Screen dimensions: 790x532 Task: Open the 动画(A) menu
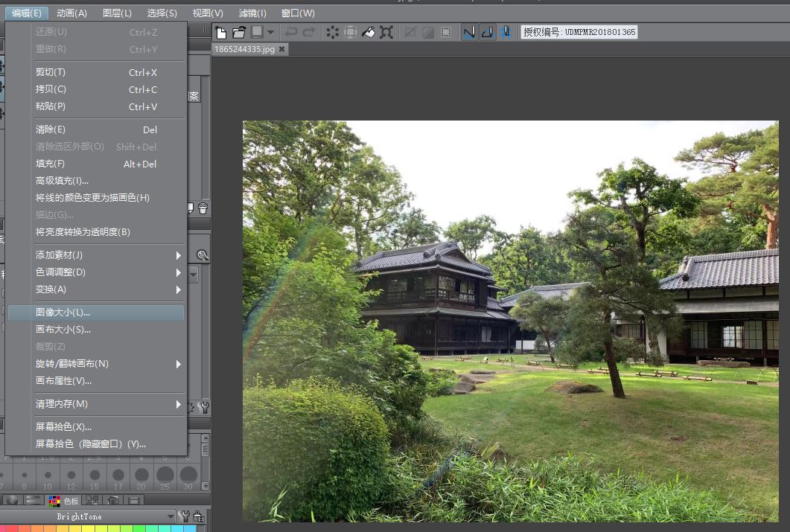click(71, 13)
